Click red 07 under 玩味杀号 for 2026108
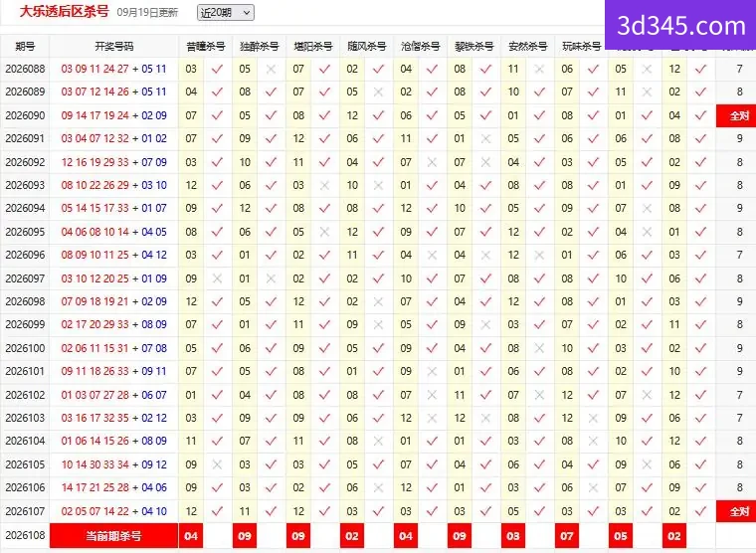Image resolution: width=756 pixels, height=553 pixels. pyautogui.click(x=567, y=536)
